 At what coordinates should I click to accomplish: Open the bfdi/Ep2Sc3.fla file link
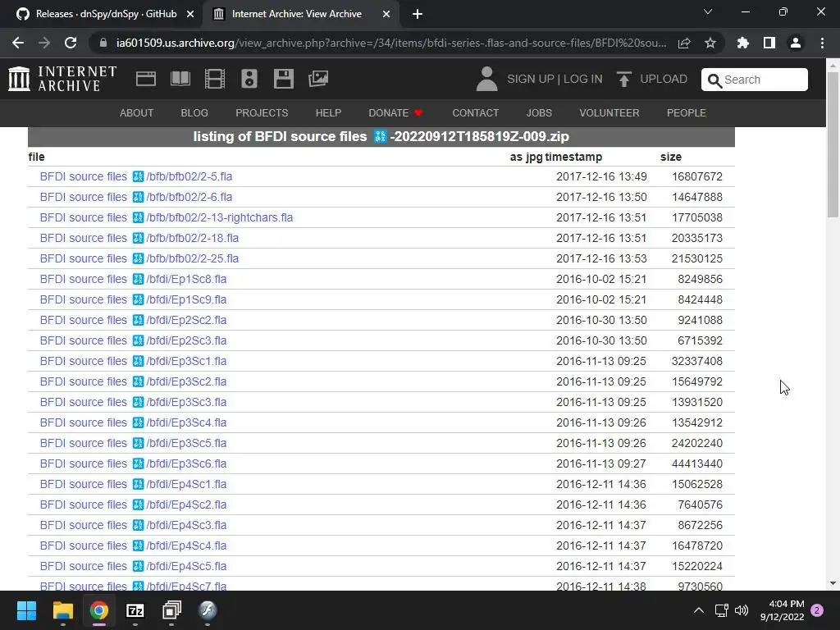click(134, 340)
